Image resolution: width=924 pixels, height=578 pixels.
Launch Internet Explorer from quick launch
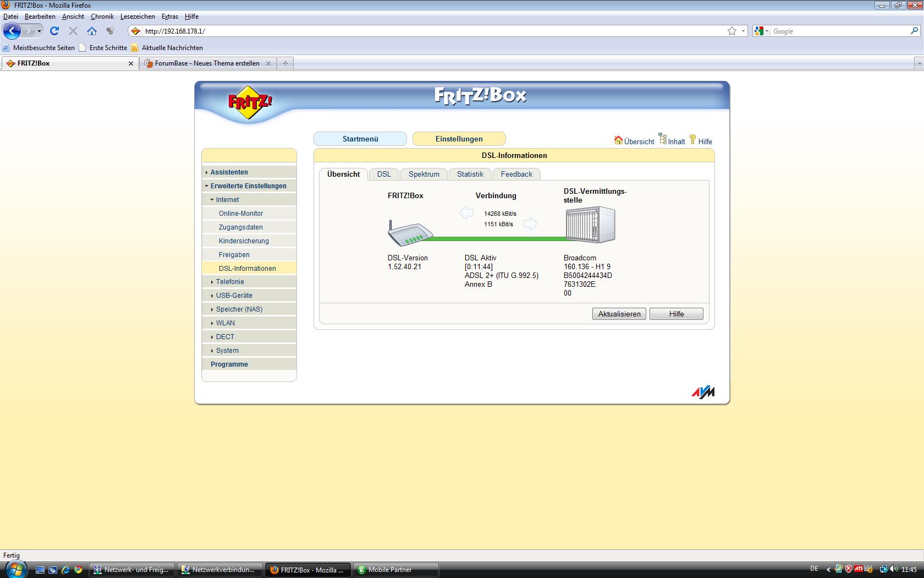(x=65, y=570)
